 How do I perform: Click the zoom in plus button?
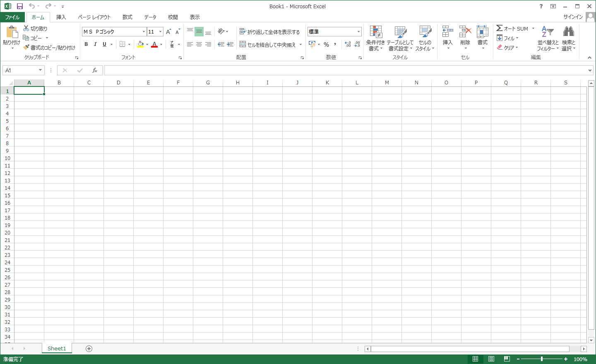566,359
